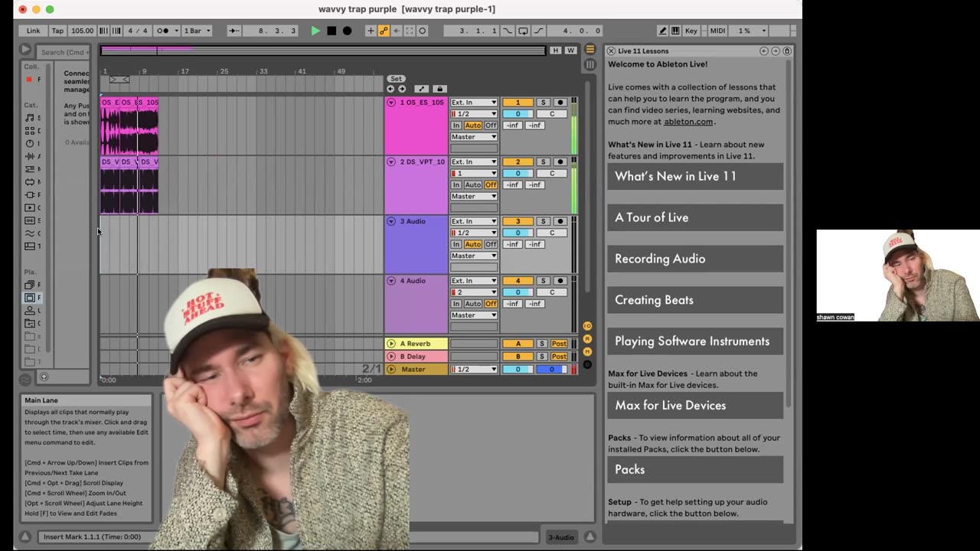Arm track 2 DS_VPT_10 for recording
980x551 pixels.
(560, 162)
